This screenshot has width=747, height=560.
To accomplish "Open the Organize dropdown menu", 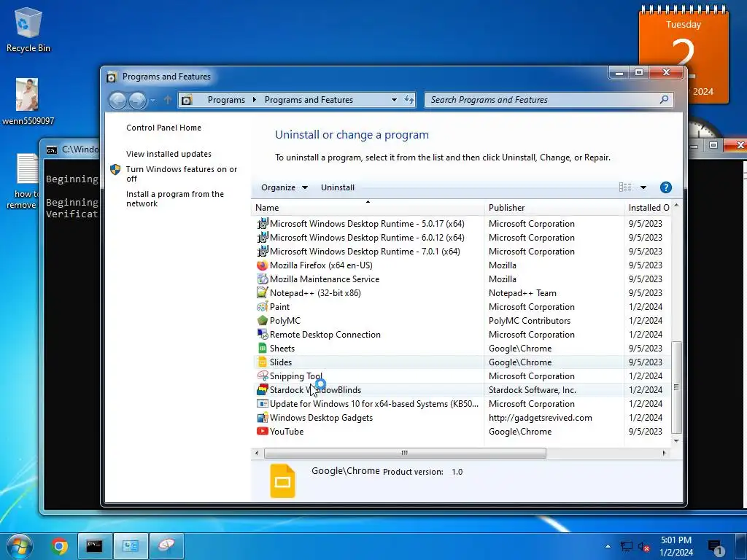I will click(284, 187).
